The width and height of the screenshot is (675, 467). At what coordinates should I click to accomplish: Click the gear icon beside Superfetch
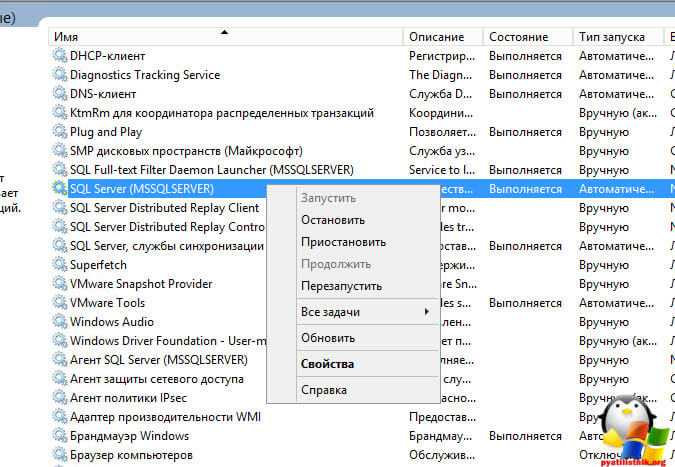[59, 265]
